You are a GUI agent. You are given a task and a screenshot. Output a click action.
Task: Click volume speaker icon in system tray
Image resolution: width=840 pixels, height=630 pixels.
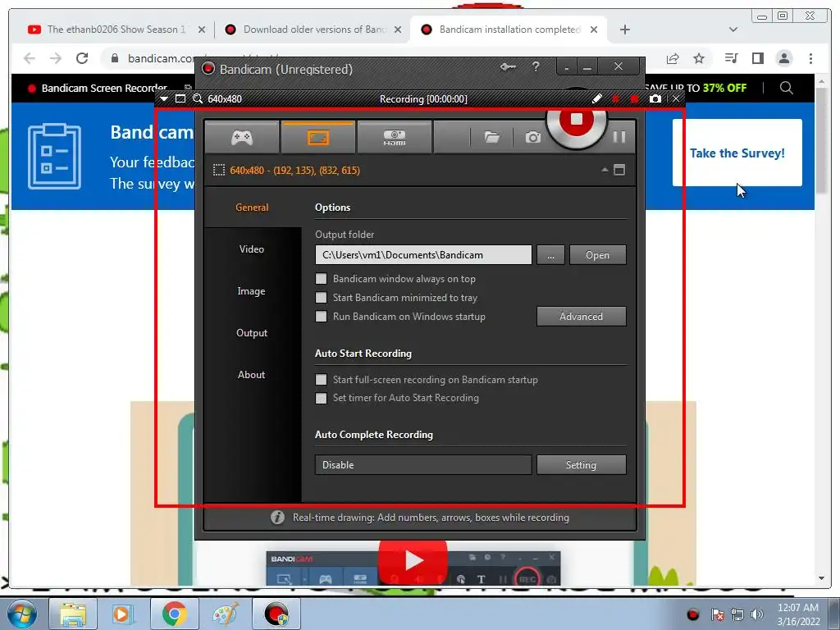point(757,614)
